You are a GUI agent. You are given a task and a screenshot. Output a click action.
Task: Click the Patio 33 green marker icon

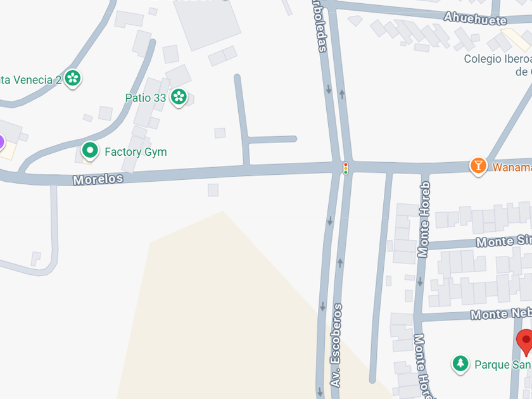pos(179,97)
